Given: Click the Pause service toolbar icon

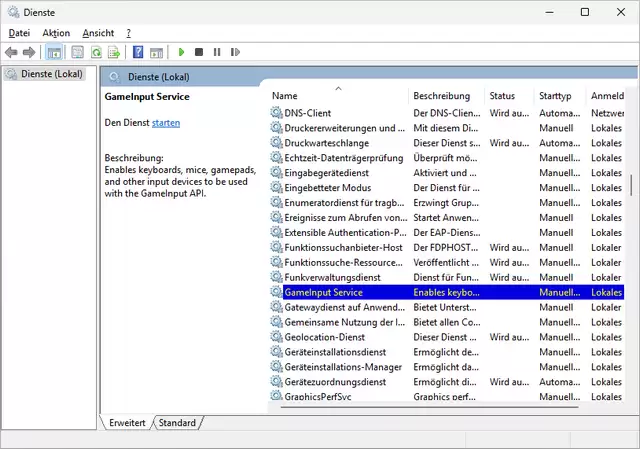Looking at the screenshot, I should [x=216, y=52].
